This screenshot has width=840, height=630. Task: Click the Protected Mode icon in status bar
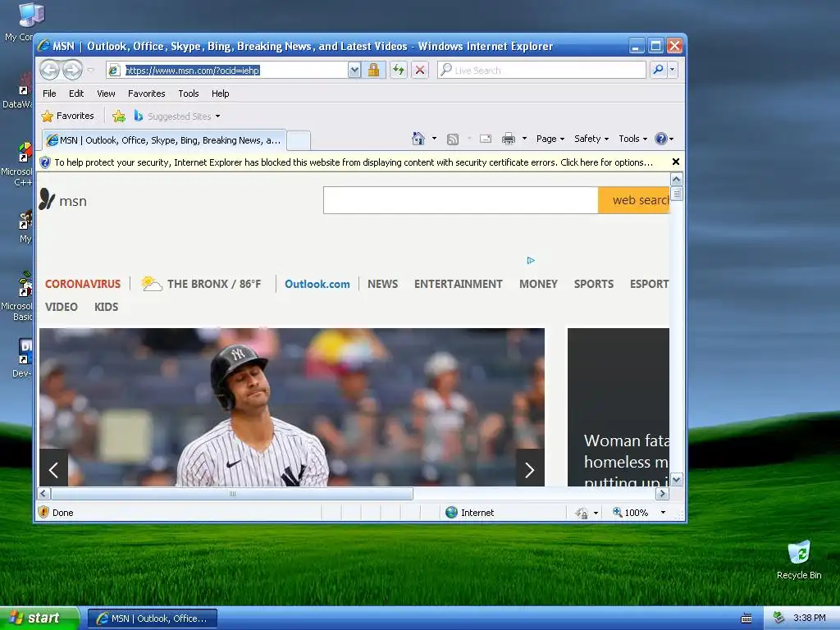pyautogui.click(x=582, y=514)
